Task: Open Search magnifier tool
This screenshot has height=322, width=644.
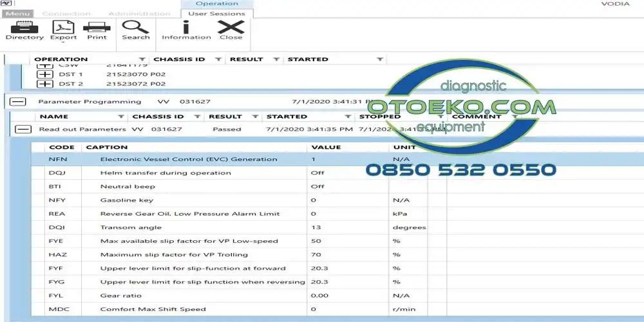Action: (135, 30)
